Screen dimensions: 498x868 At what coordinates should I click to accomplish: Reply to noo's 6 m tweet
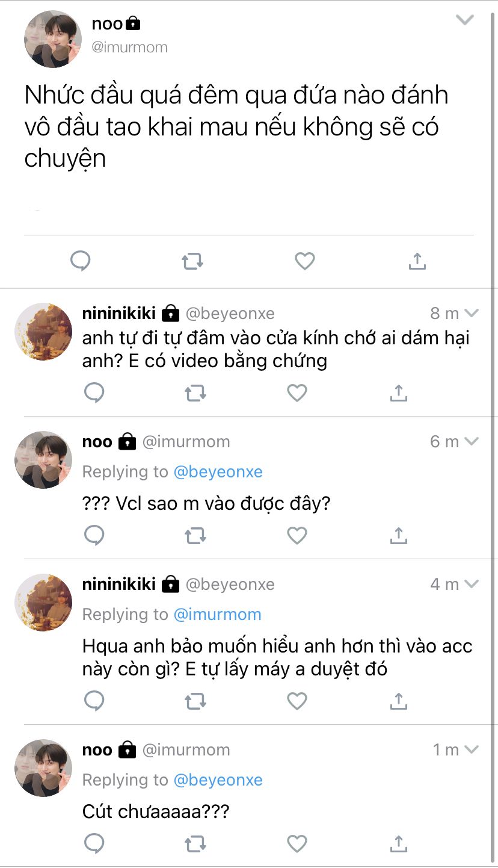click(94, 535)
